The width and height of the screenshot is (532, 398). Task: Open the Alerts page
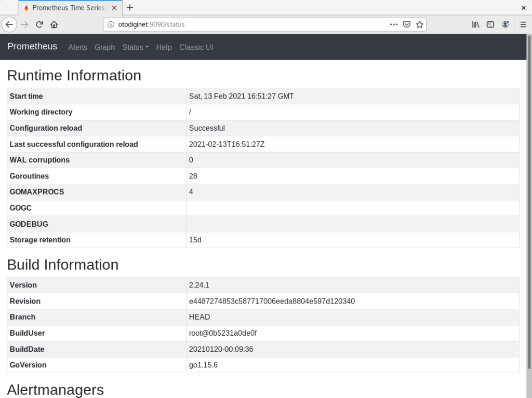(x=78, y=47)
